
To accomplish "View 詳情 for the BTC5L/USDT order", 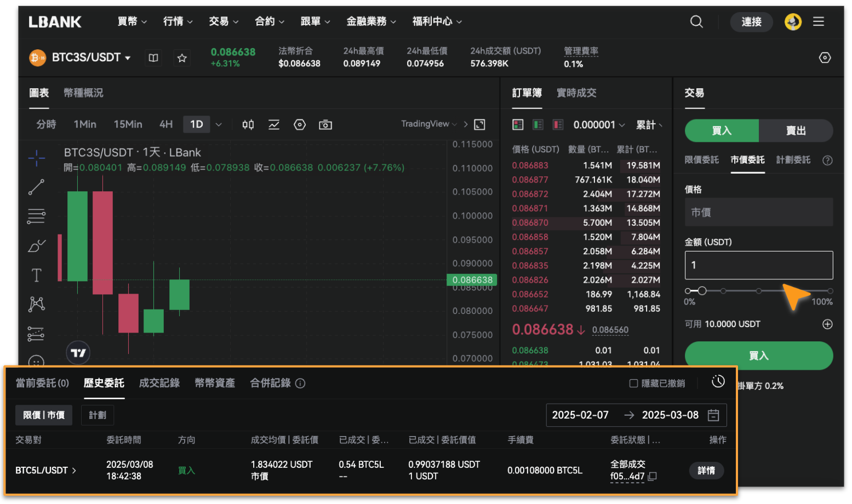I will pyautogui.click(x=706, y=471).
